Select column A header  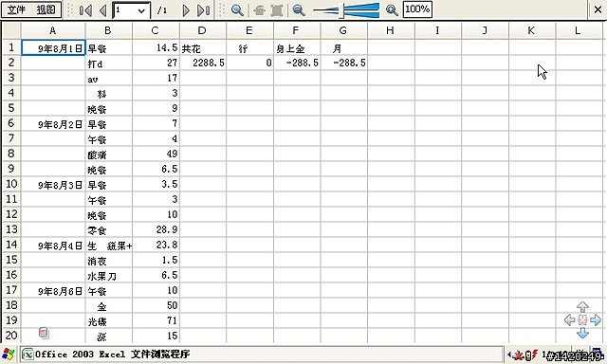pyautogui.click(x=53, y=30)
